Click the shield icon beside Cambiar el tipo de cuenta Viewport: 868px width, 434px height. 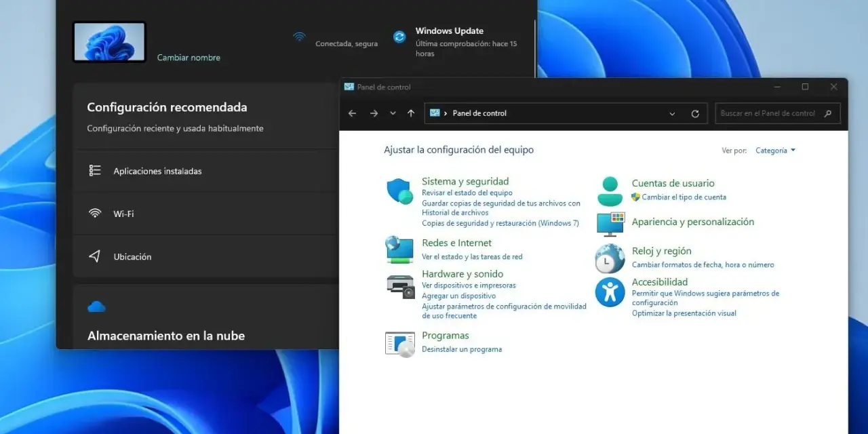(x=635, y=197)
